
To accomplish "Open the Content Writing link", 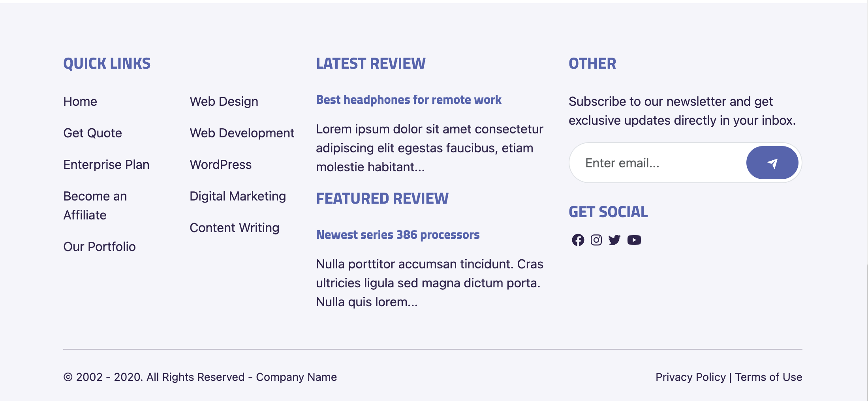I will click(x=235, y=227).
